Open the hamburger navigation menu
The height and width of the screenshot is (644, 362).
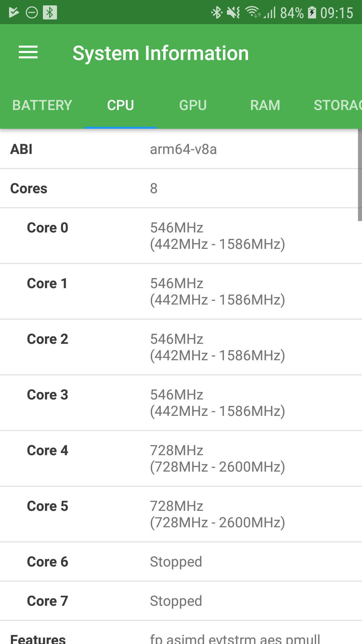click(28, 53)
